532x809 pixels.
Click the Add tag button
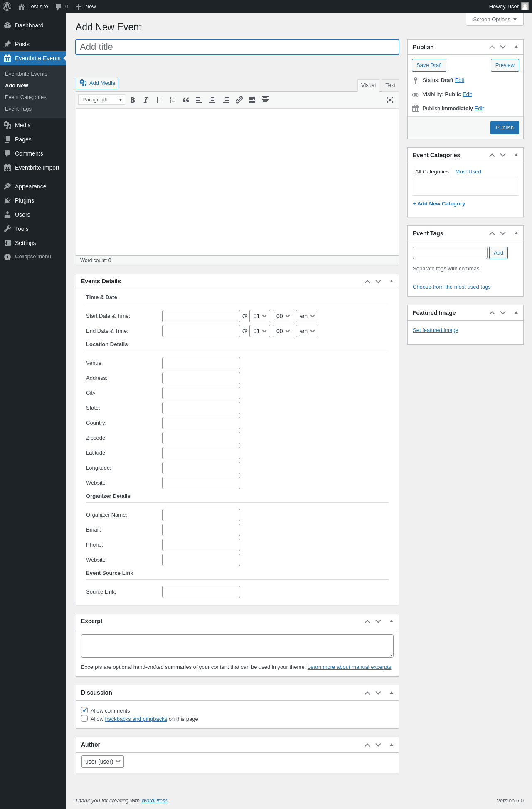(x=498, y=253)
